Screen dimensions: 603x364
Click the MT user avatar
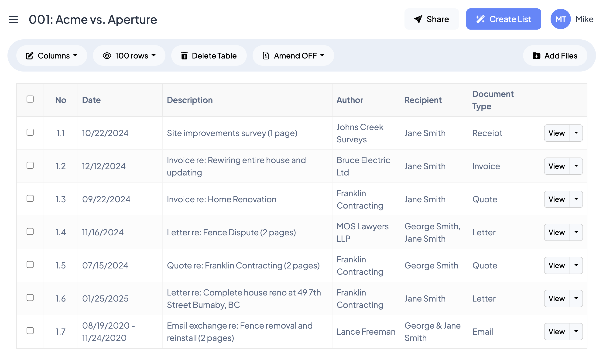(560, 19)
